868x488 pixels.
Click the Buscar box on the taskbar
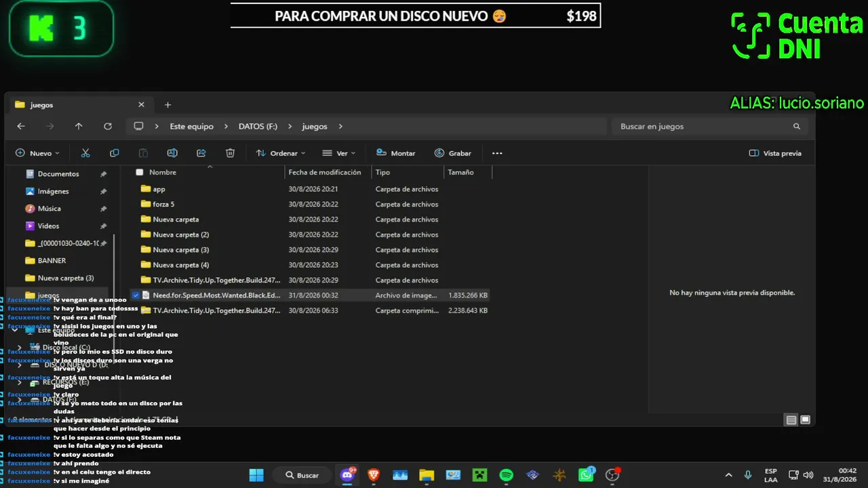[302, 475]
